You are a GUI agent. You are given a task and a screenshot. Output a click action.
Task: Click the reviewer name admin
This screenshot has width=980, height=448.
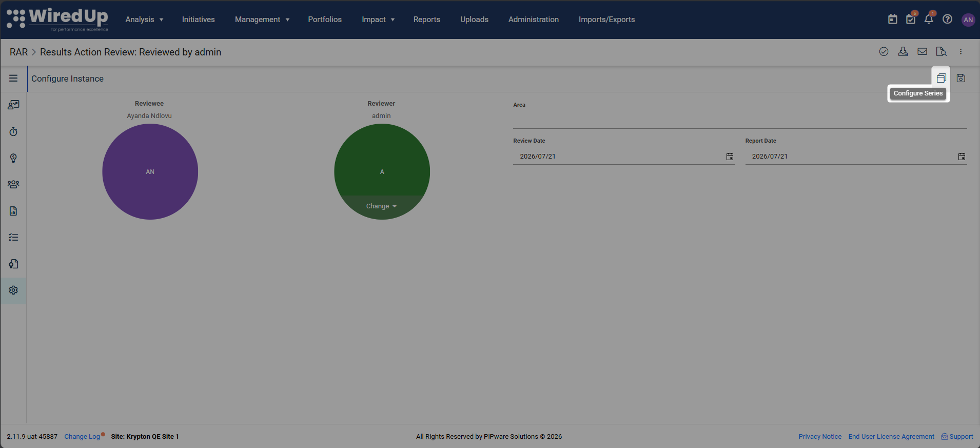(x=381, y=116)
